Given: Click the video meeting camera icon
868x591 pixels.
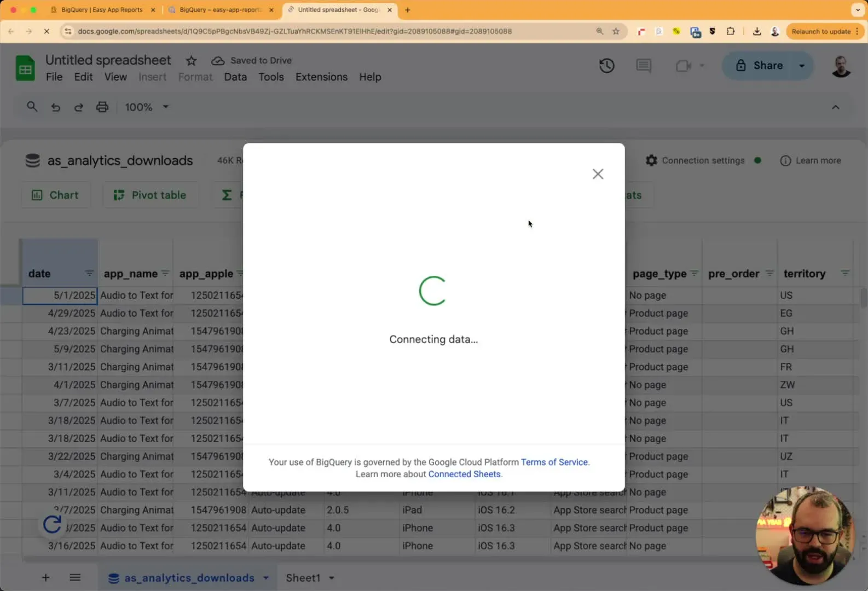Looking at the screenshot, I should 683,66.
